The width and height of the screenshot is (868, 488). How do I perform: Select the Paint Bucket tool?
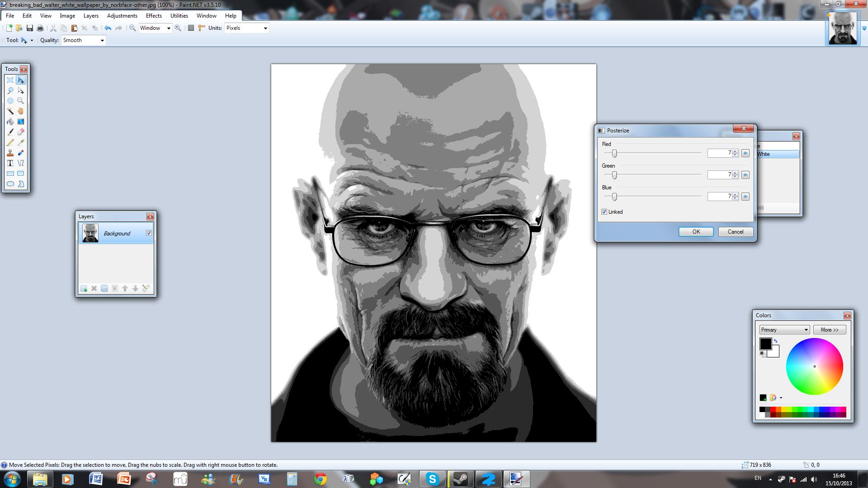pos(10,122)
